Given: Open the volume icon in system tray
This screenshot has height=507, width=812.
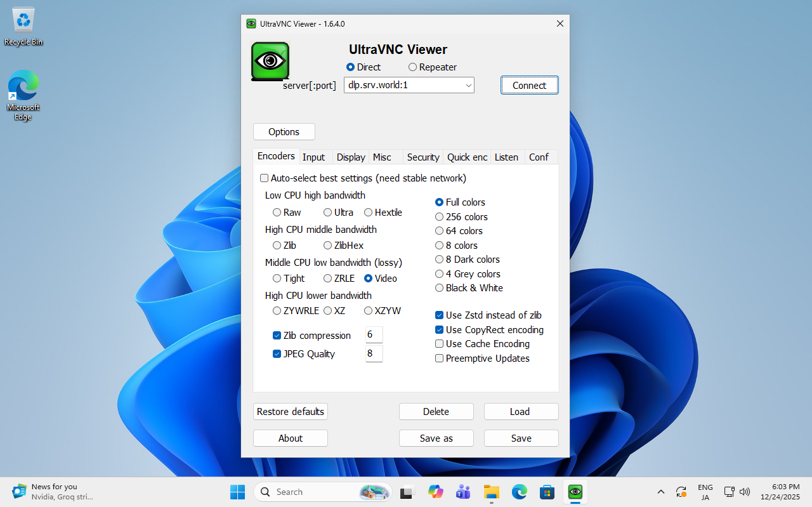Looking at the screenshot, I should (745, 491).
